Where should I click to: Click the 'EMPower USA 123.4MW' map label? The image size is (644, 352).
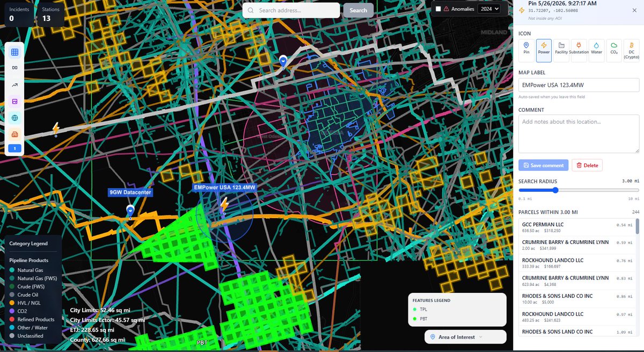[x=225, y=188]
